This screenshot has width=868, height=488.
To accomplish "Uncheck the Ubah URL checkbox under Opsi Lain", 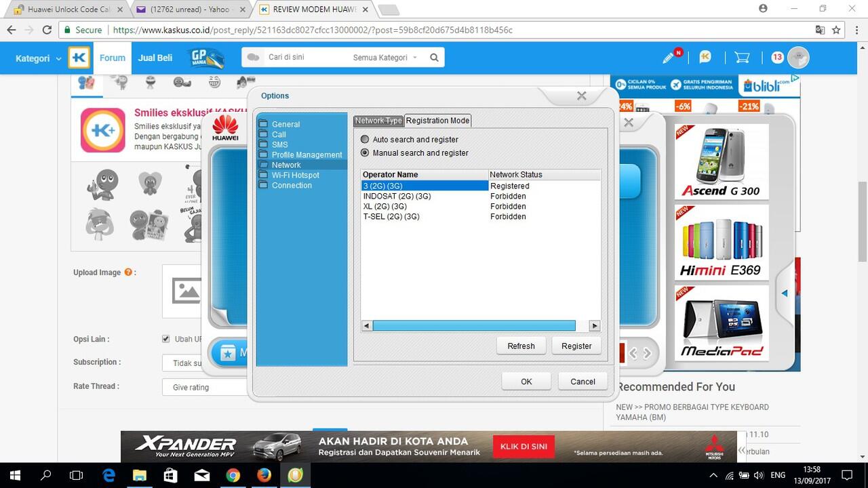I will 165,338.
